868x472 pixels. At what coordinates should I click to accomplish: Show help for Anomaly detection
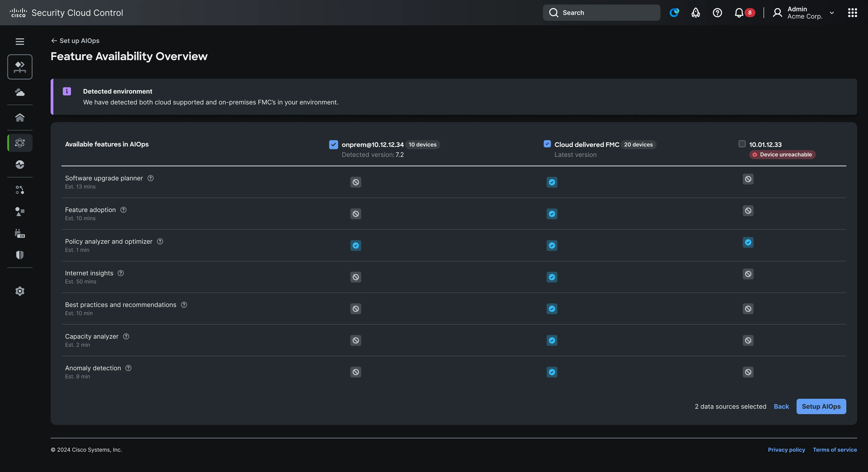coord(128,368)
